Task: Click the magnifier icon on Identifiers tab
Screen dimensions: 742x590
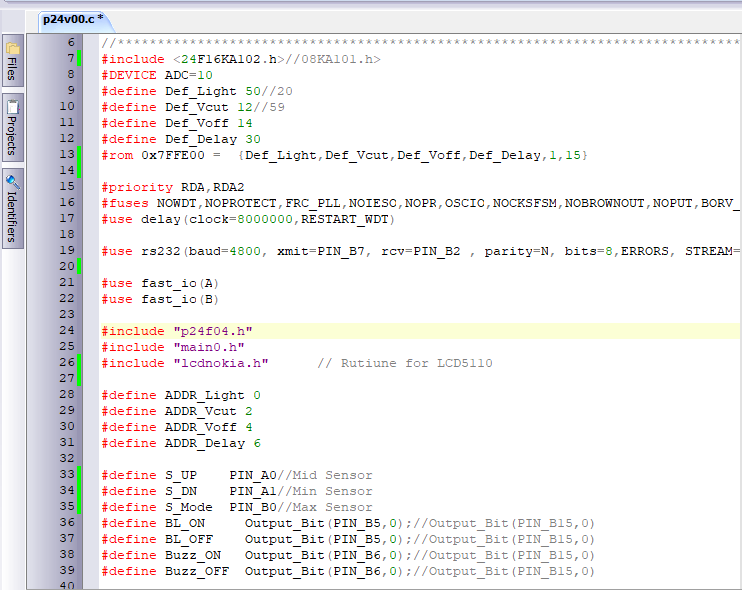Action: pos(12,182)
